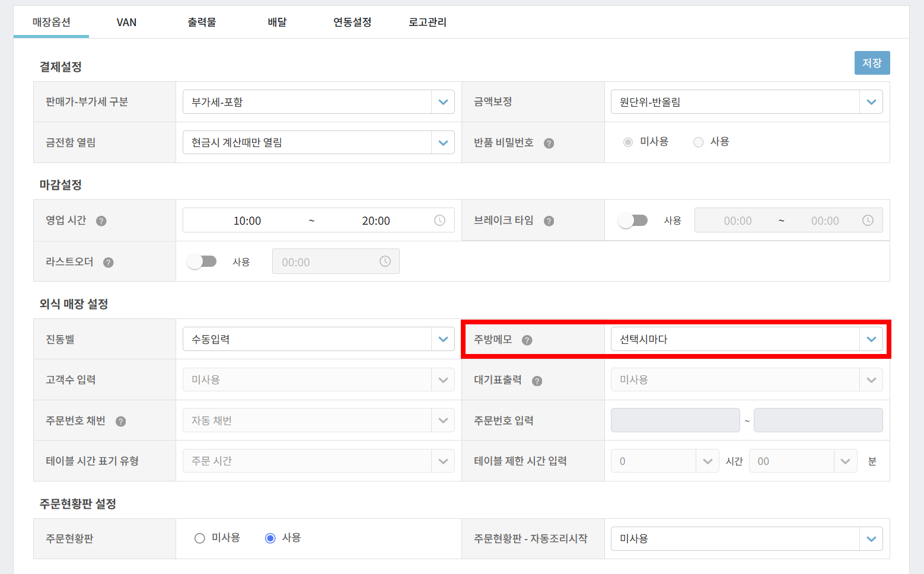Click 라스트오더 00:00 time field
This screenshot has width=924, height=574.
point(336,262)
